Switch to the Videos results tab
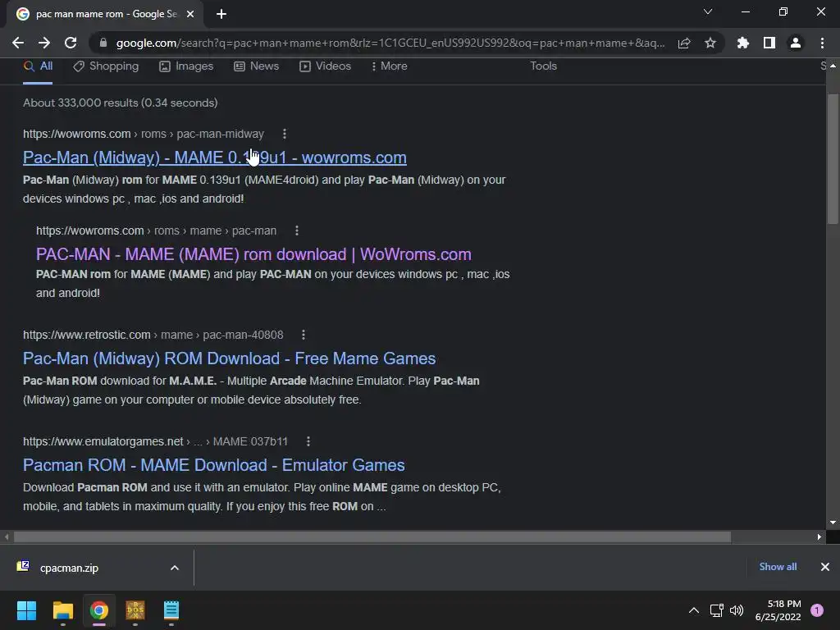This screenshot has height=630, width=840. click(x=325, y=66)
